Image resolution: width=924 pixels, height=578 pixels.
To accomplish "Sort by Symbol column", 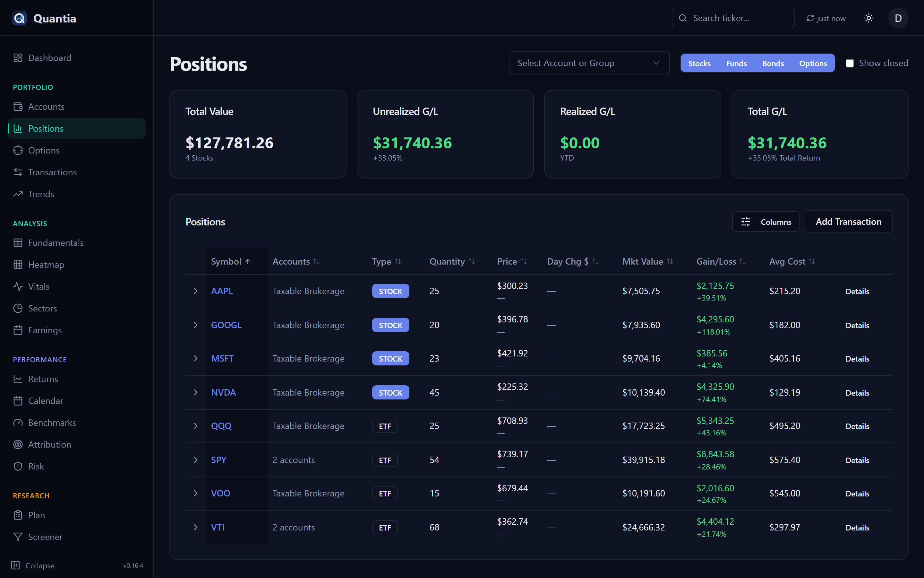I will 231,261.
